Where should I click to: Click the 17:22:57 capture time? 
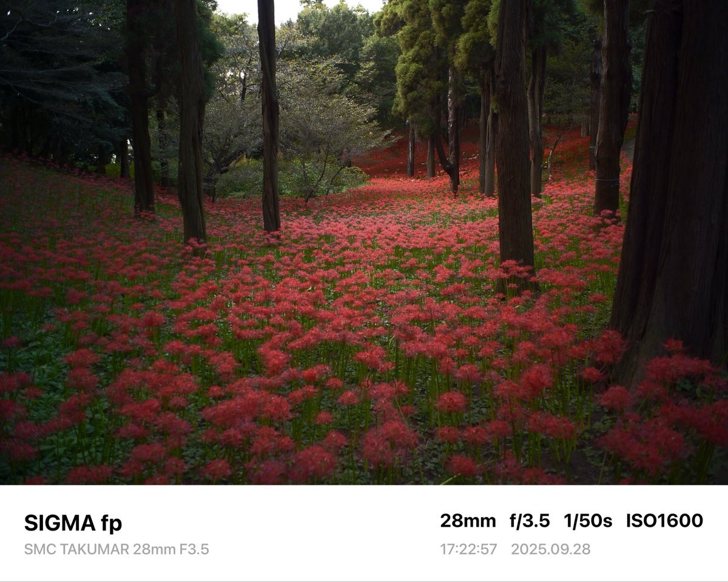[468, 549]
